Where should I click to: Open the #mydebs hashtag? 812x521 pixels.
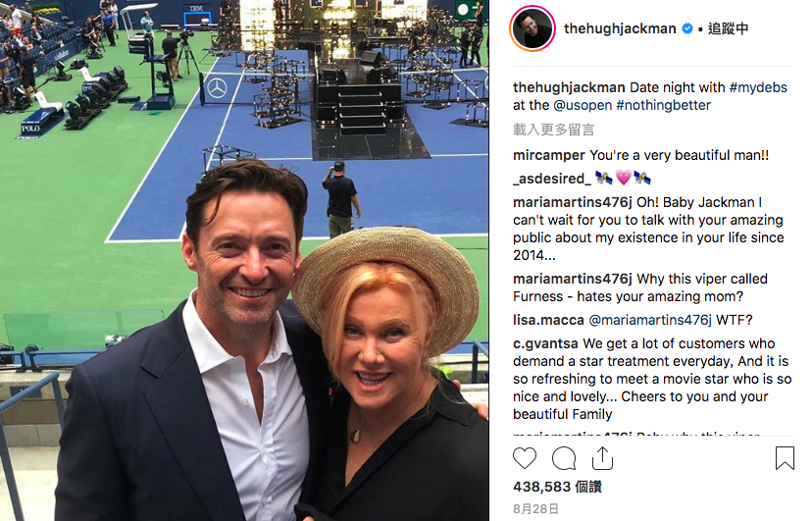[758, 87]
